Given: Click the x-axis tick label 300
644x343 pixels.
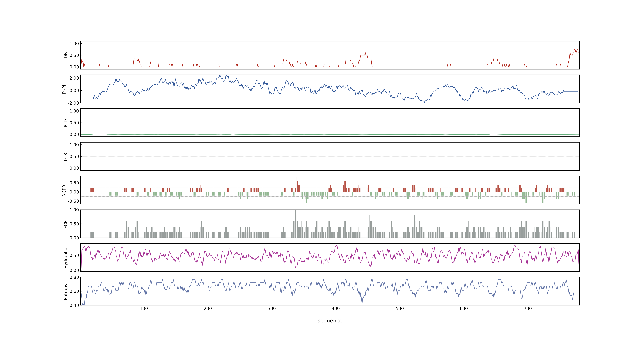Looking at the screenshot, I should 272,309.
